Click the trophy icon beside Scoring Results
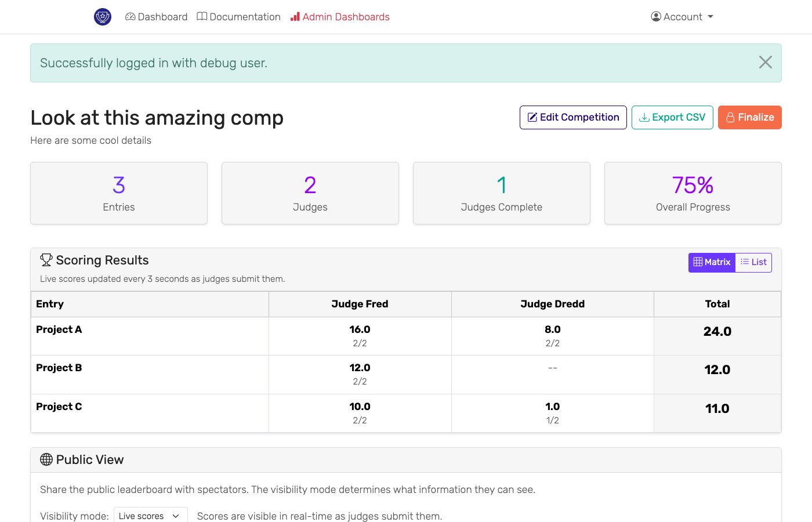This screenshot has width=812, height=522. (45, 259)
